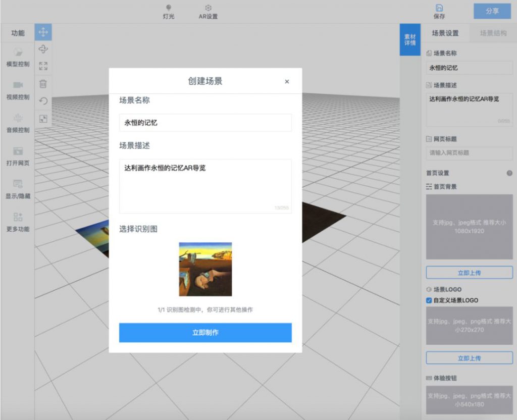Click the boxed inward-arrows fit view icon
Viewport: 517px width, 420px height.
point(43,119)
